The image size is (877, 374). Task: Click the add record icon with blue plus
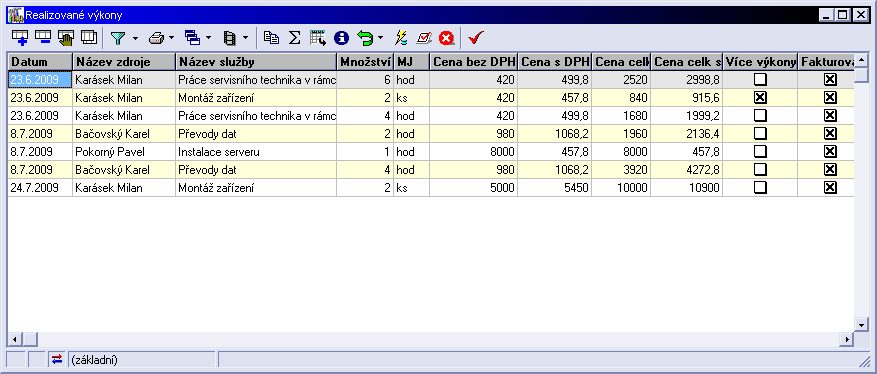pos(20,38)
